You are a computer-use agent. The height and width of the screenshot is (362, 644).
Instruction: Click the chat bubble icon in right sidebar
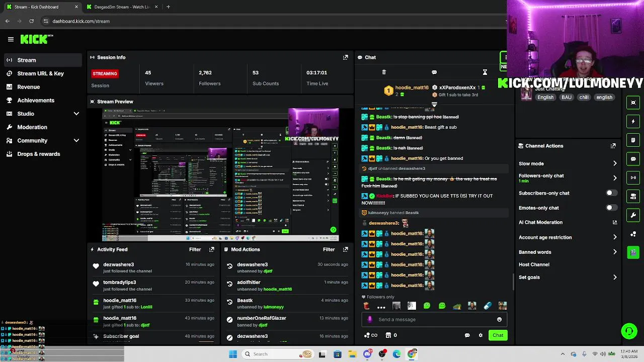(x=633, y=159)
